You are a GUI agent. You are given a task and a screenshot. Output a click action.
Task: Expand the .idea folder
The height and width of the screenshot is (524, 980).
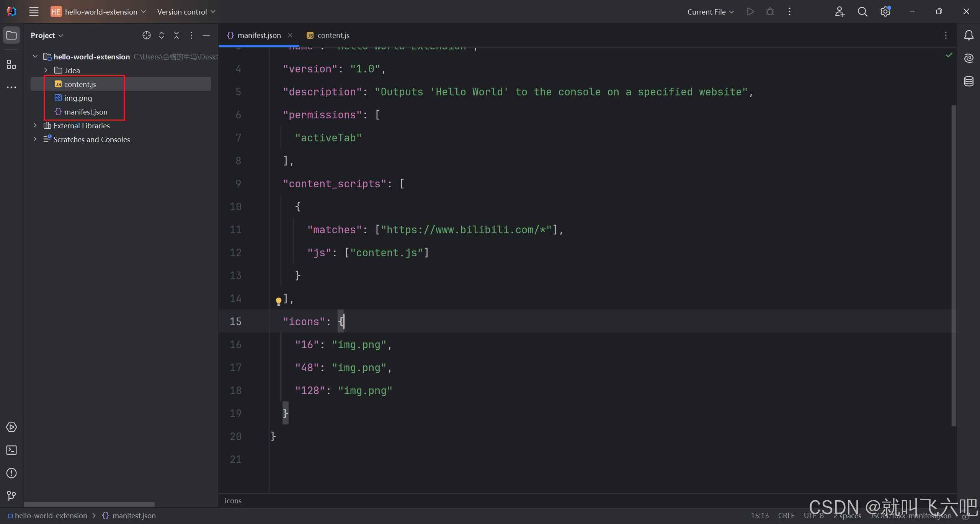pos(46,70)
